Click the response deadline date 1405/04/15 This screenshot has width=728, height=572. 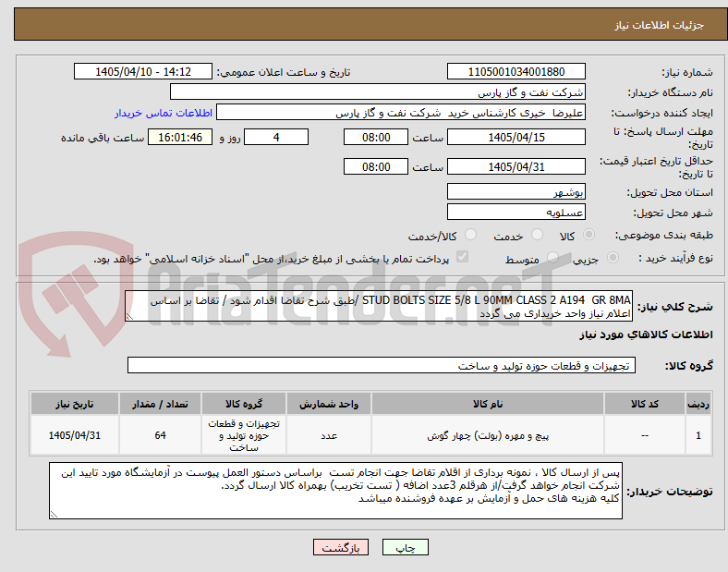click(516, 137)
